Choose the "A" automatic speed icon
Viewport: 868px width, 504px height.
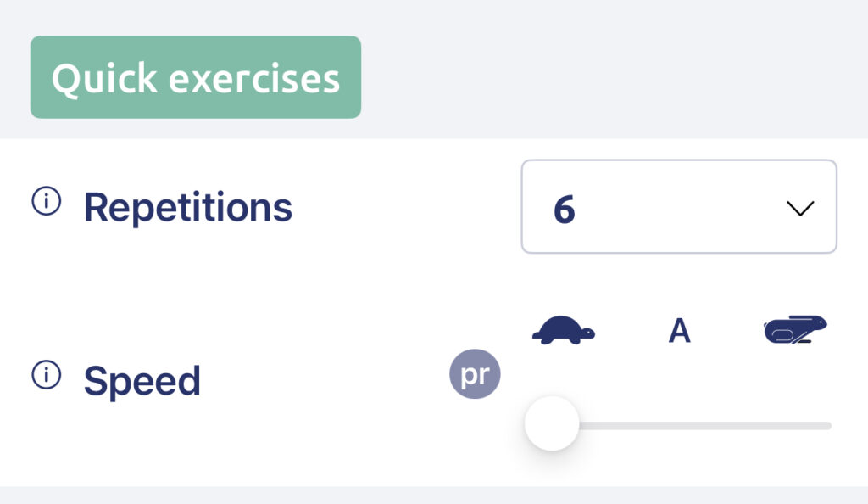coord(679,331)
